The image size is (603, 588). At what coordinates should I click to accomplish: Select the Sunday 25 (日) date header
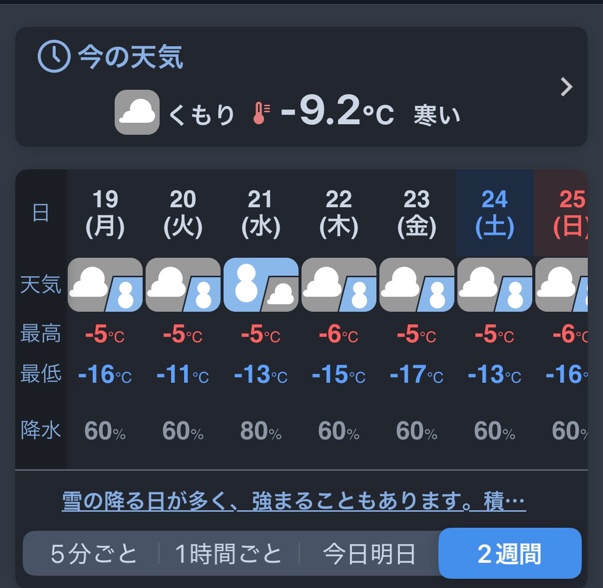point(570,212)
